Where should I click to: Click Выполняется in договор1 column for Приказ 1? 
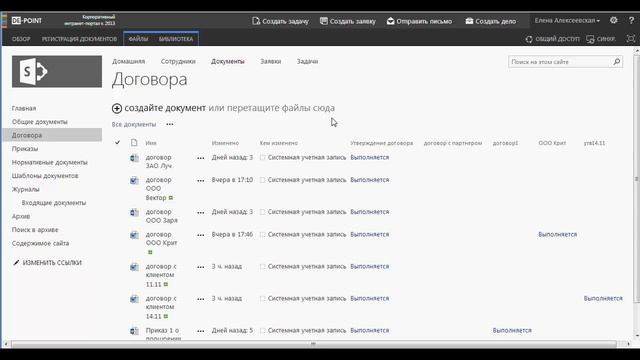[512, 330]
